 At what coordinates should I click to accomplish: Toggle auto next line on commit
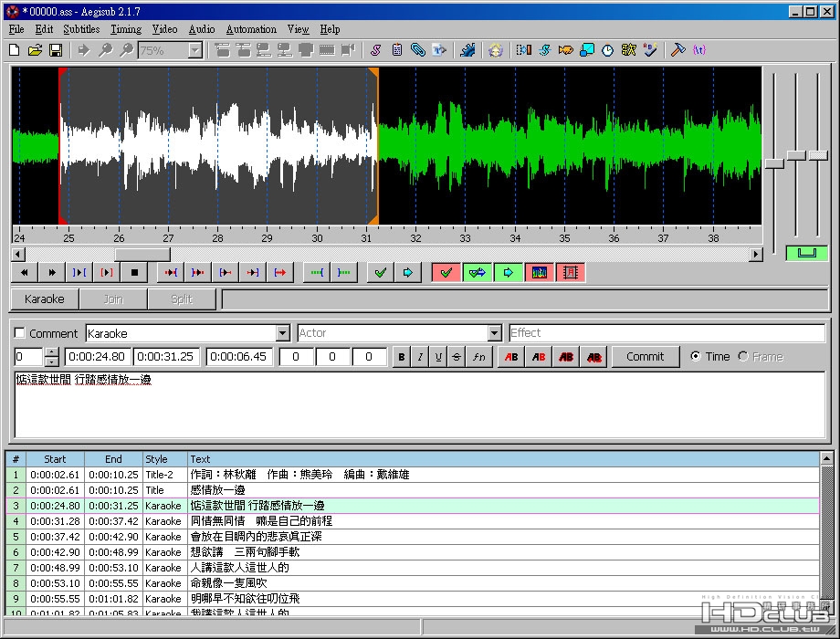point(477,273)
